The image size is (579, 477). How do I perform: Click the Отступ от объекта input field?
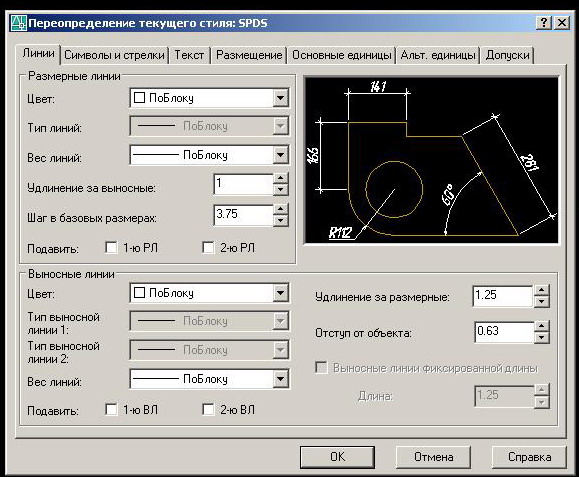click(504, 332)
